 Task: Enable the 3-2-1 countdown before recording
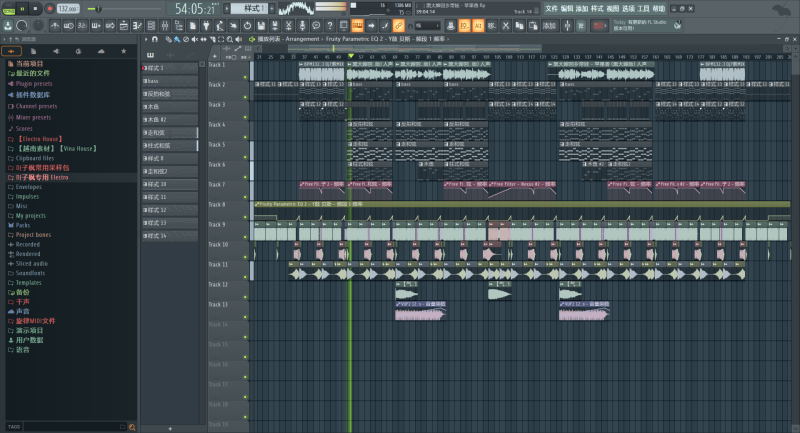pos(82,26)
